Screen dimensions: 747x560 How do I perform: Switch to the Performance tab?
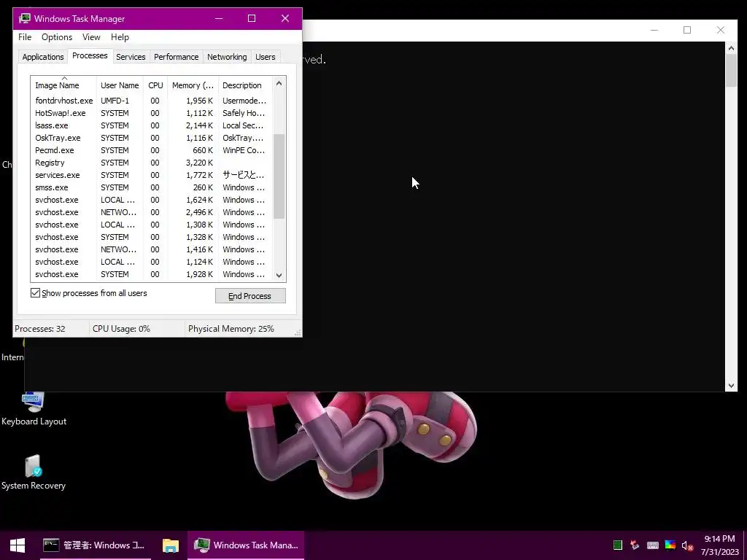click(x=176, y=57)
